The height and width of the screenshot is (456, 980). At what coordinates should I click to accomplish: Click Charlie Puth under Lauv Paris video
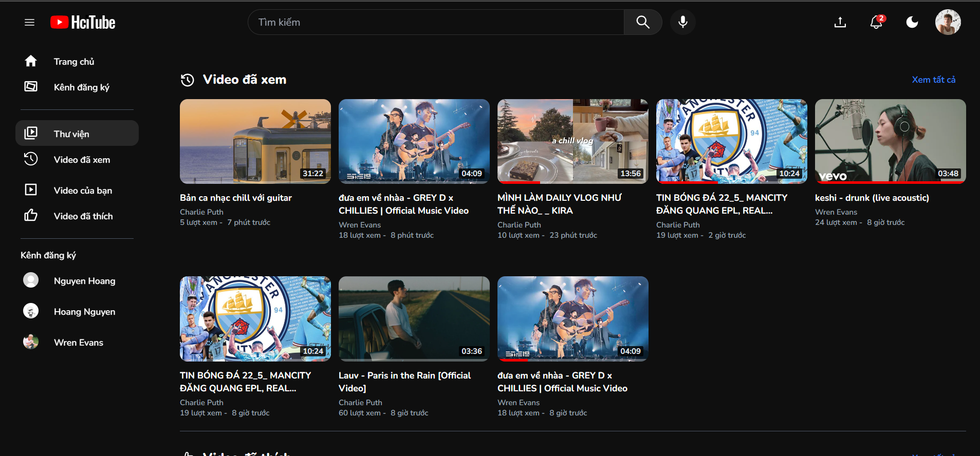pos(360,403)
